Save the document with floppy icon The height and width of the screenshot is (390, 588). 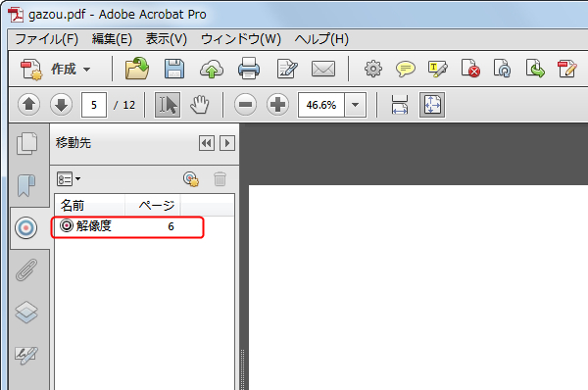pos(174,69)
